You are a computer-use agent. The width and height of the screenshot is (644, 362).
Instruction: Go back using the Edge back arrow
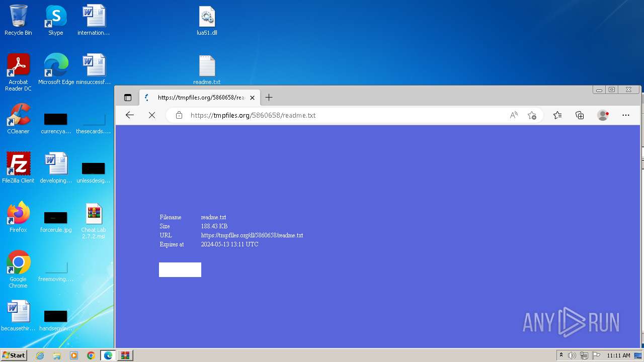tap(129, 115)
